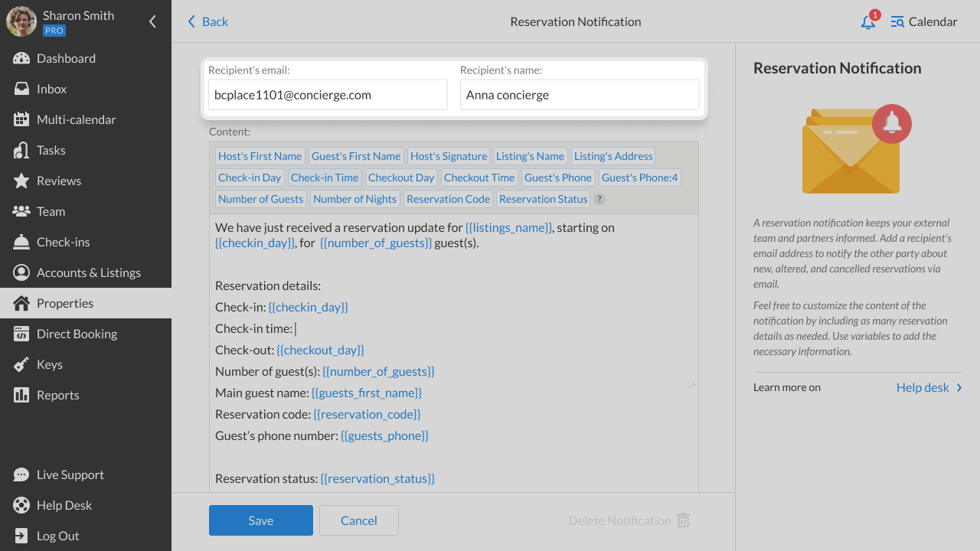The height and width of the screenshot is (551, 980).
Task: Open the Inbox tray icon
Action: (21, 89)
